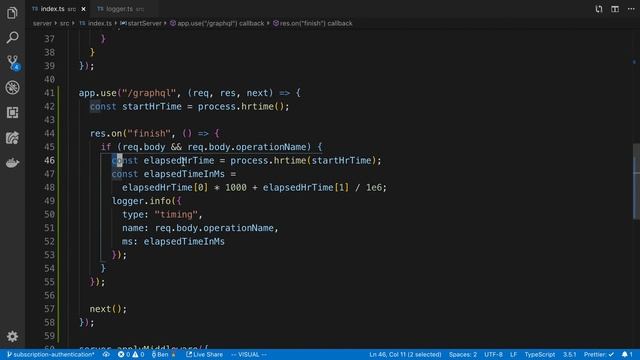Click 'elapsedTimeInMs' on line 47
The image size is (640, 360).
(184, 174)
